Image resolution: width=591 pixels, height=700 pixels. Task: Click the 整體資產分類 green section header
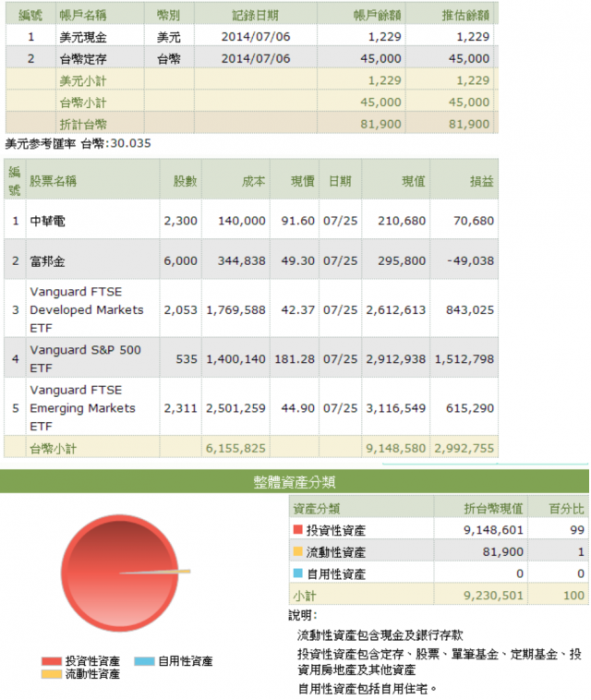(x=295, y=482)
